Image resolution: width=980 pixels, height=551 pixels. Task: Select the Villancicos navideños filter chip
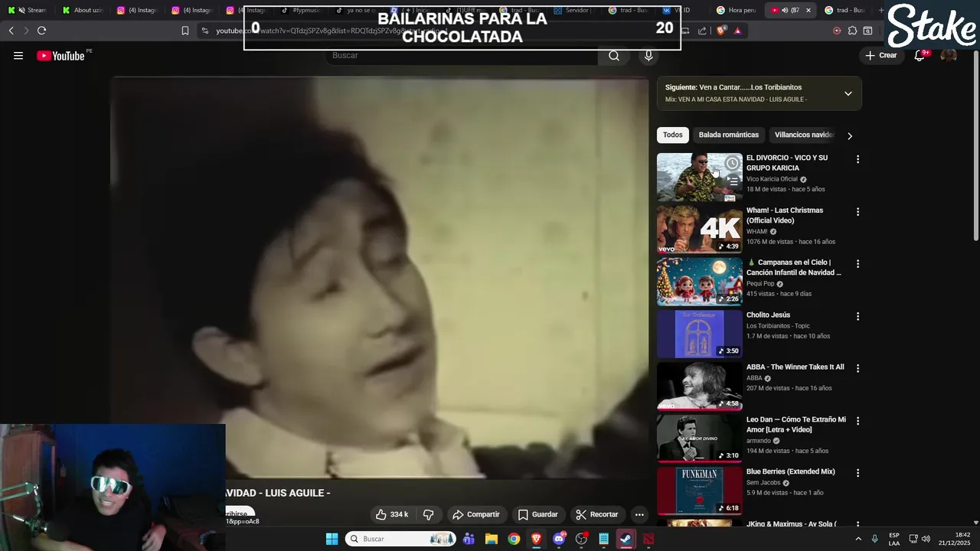(803, 135)
